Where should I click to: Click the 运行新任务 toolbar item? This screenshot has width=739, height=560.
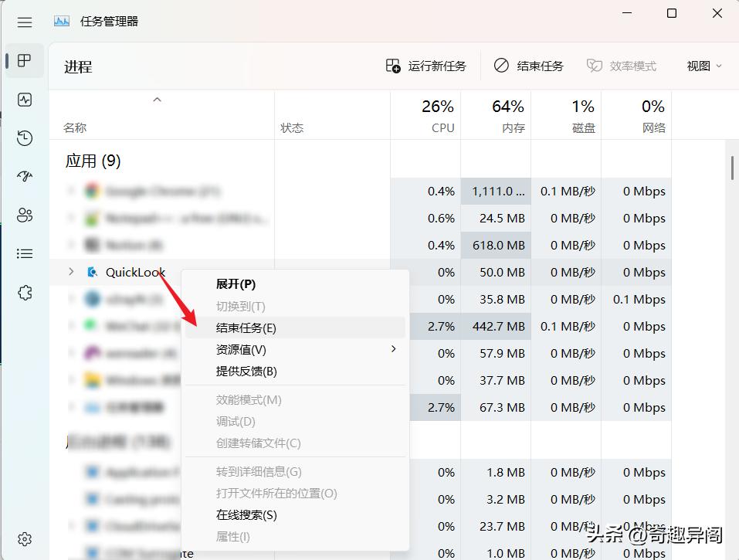click(429, 66)
